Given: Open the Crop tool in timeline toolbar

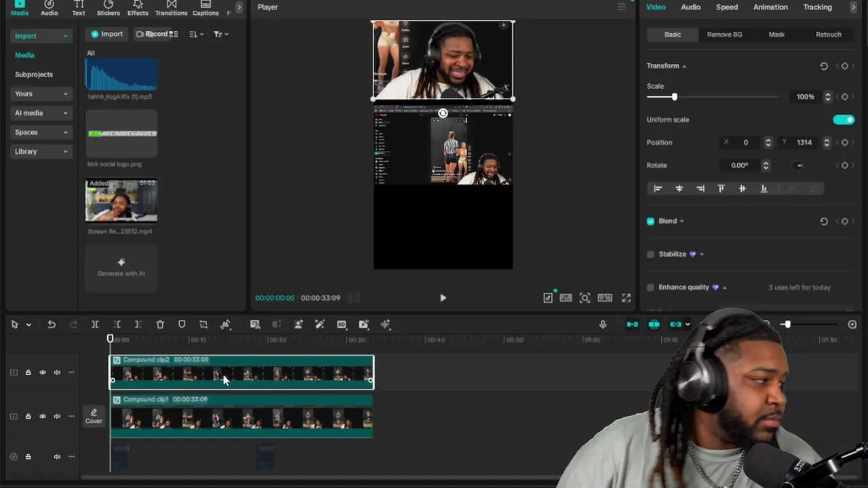Looking at the screenshot, I should click(203, 325).
